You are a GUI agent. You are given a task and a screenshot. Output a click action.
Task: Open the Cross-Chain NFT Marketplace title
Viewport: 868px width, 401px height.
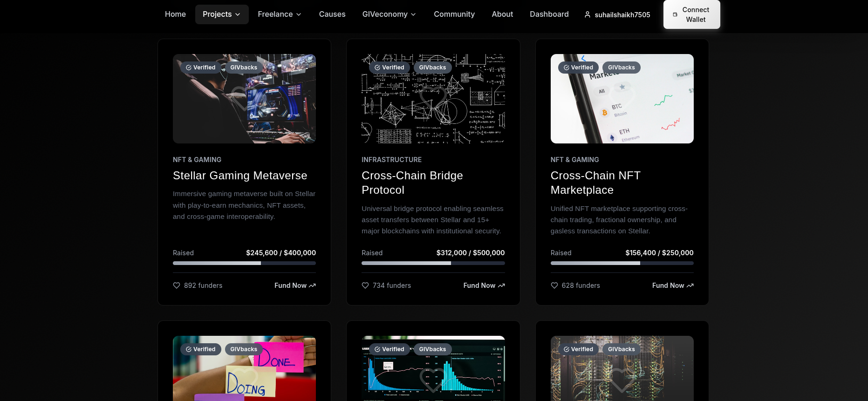[x=595, y=183]
